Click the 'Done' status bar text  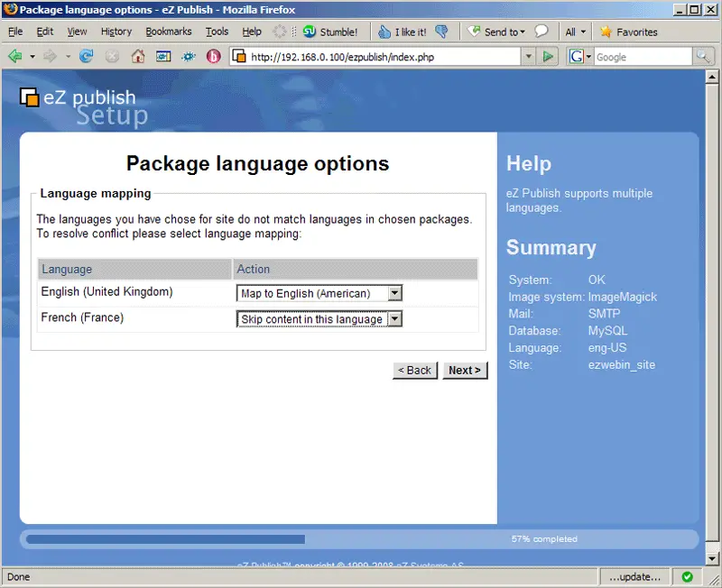pos(18,577)
